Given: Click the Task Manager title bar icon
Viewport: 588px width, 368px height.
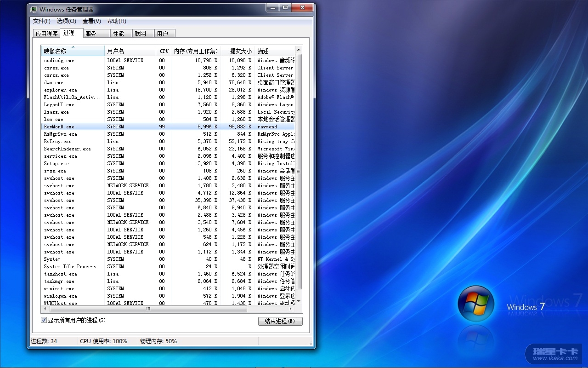Looking at the screenshot, I should pyautogui.click(x=34, y=9).
